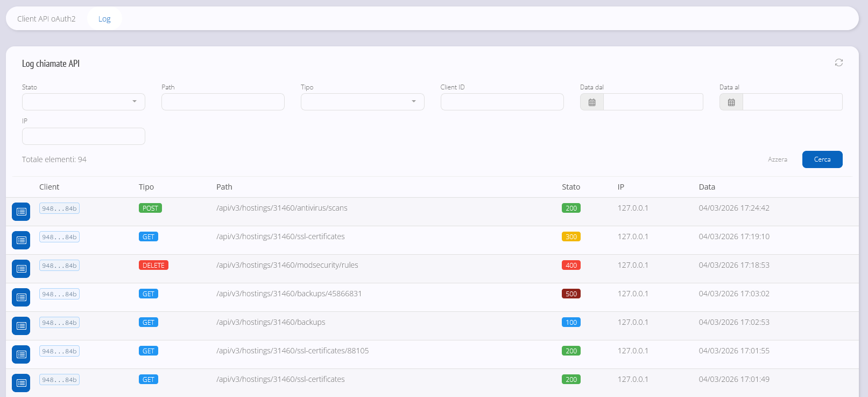Click client ID badge in the backups/45866831 row
Screen dimensions: 868x397
(59, 294)
